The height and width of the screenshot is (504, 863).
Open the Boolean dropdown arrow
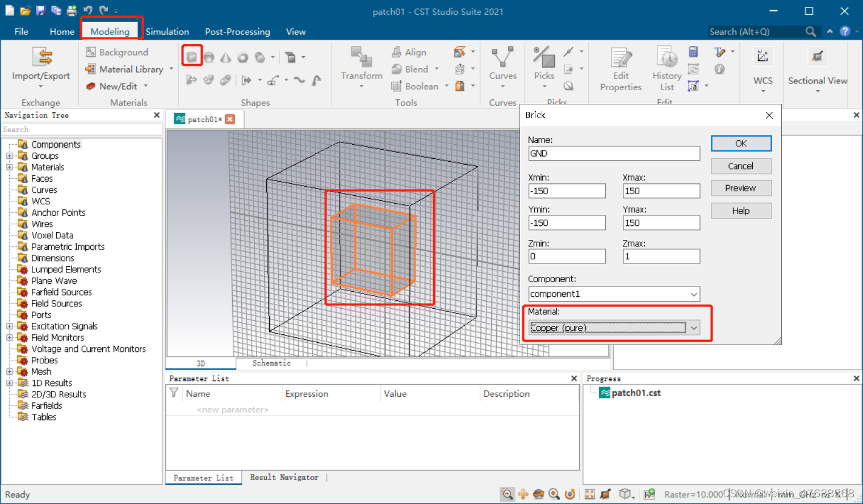[x=446, y=86]
